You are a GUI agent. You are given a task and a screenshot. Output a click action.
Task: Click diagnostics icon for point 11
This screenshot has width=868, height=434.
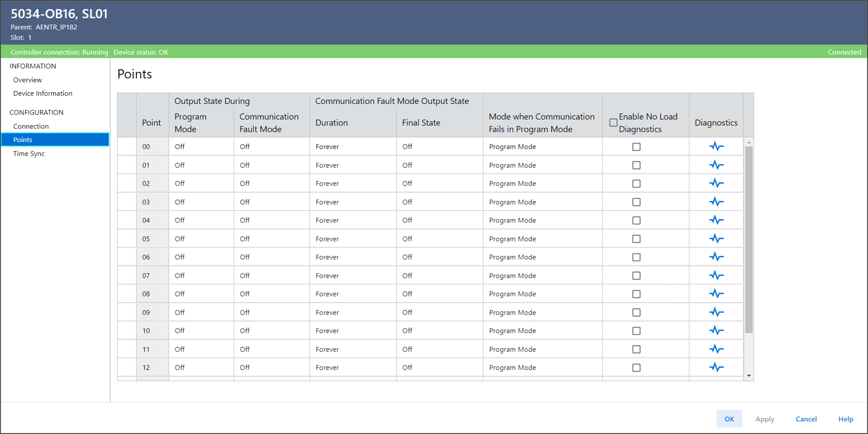[x=716, y=349]
